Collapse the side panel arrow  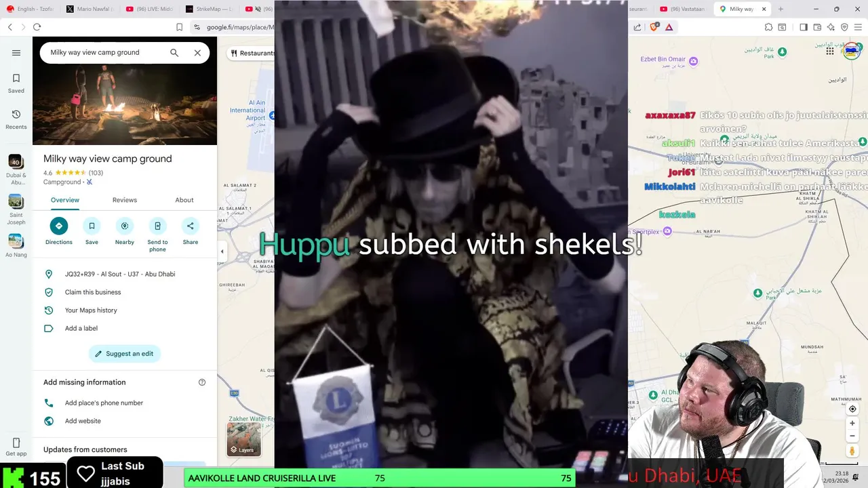[222, 251]
